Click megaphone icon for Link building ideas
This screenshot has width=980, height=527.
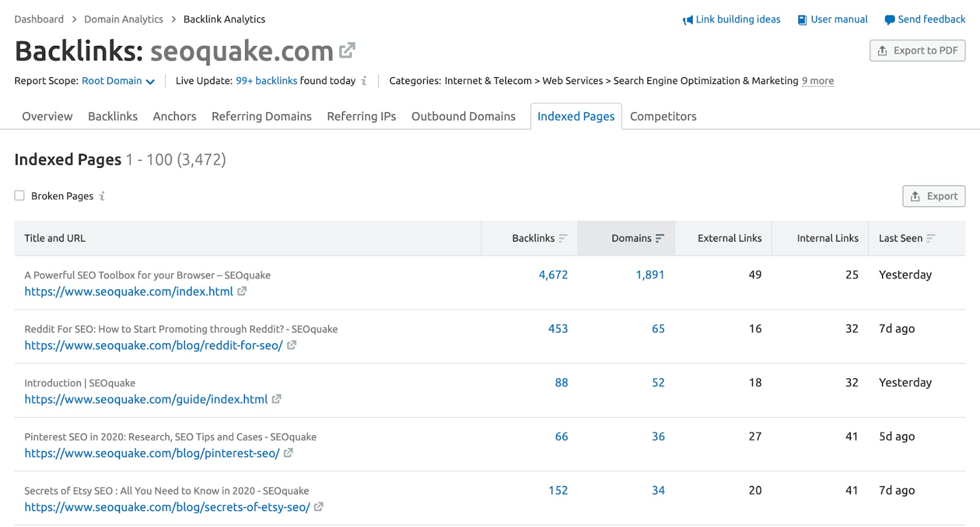point(688,20)
